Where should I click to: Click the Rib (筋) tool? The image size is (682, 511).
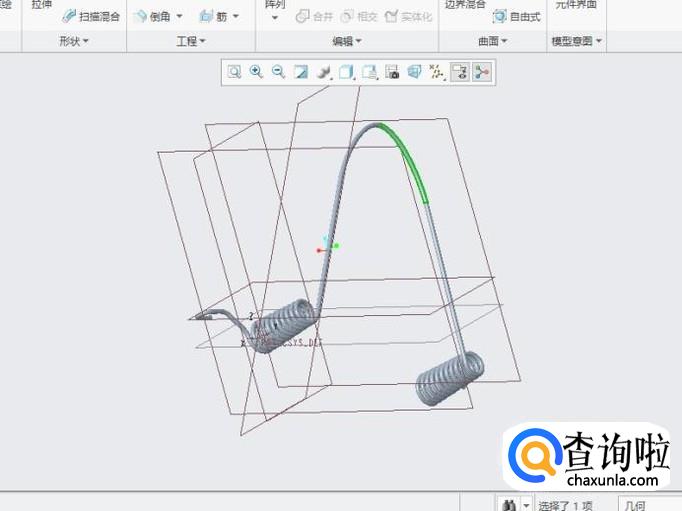[213, 17]
